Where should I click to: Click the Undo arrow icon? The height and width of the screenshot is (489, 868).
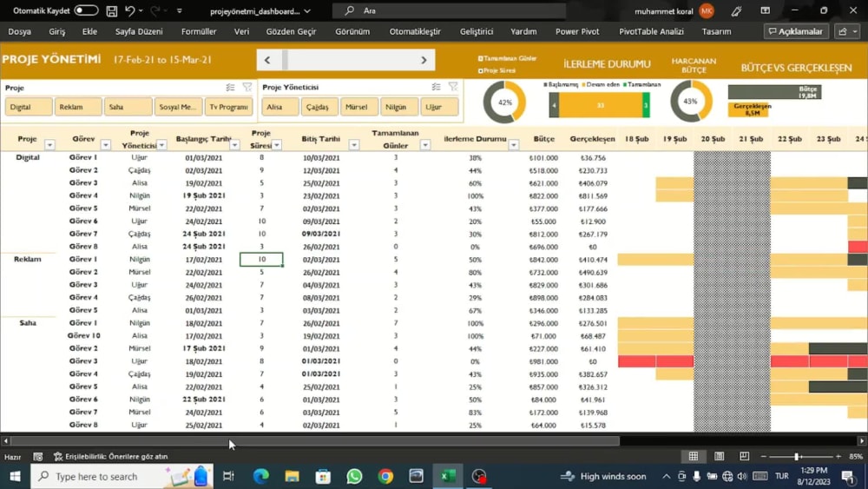pos(130,10)
